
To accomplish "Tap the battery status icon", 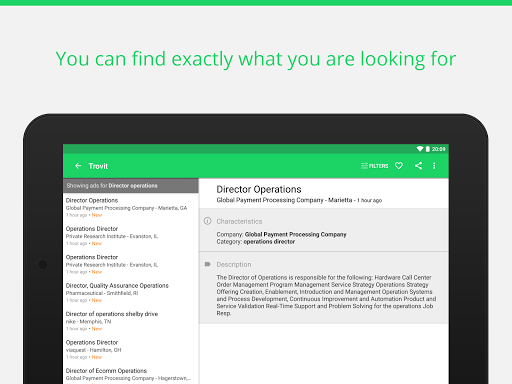I will click(427, 149).
